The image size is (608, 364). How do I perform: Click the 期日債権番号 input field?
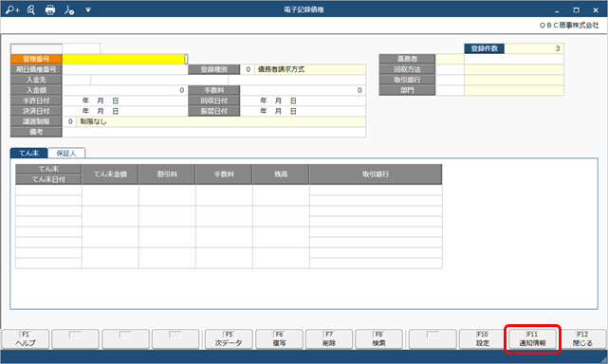(125, 69)
